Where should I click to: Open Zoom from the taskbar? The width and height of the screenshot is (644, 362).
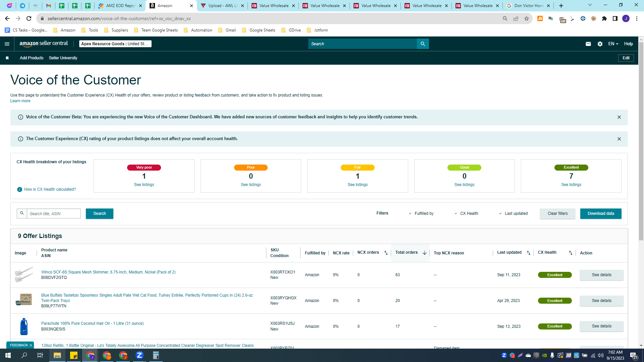140,355
